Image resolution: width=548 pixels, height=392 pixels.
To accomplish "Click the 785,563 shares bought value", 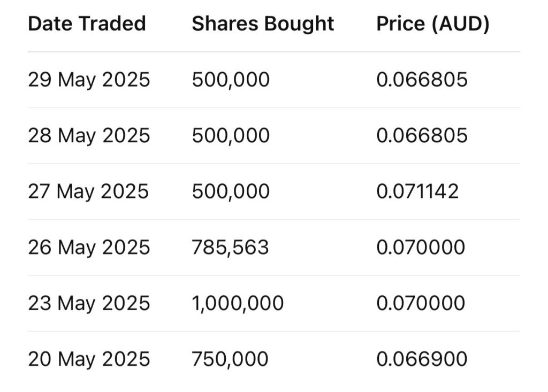I will point(230,248).
